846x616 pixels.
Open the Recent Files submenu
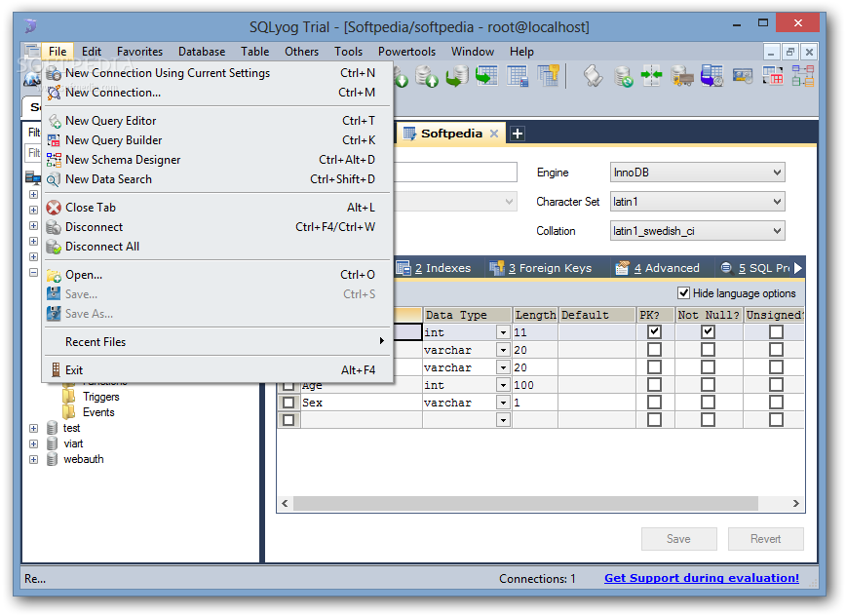(x=217, y=341)
